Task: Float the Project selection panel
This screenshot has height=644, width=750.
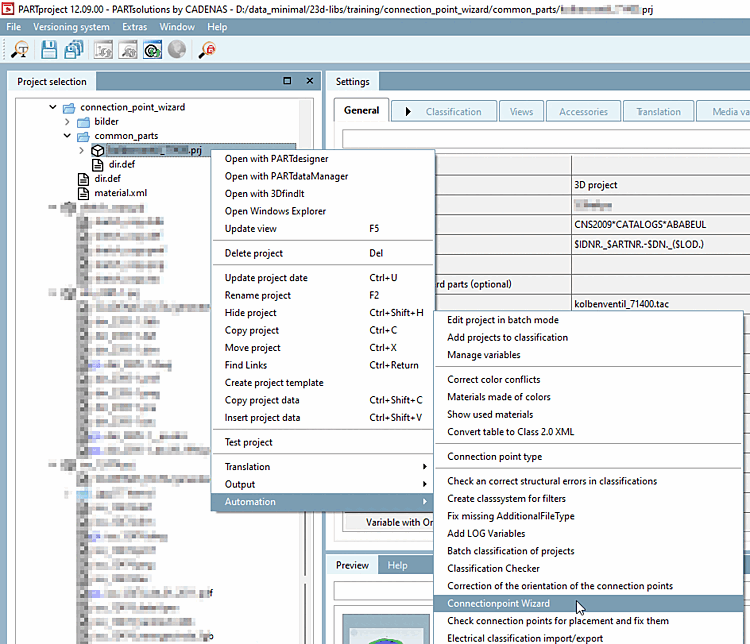Action: (287, 81)
